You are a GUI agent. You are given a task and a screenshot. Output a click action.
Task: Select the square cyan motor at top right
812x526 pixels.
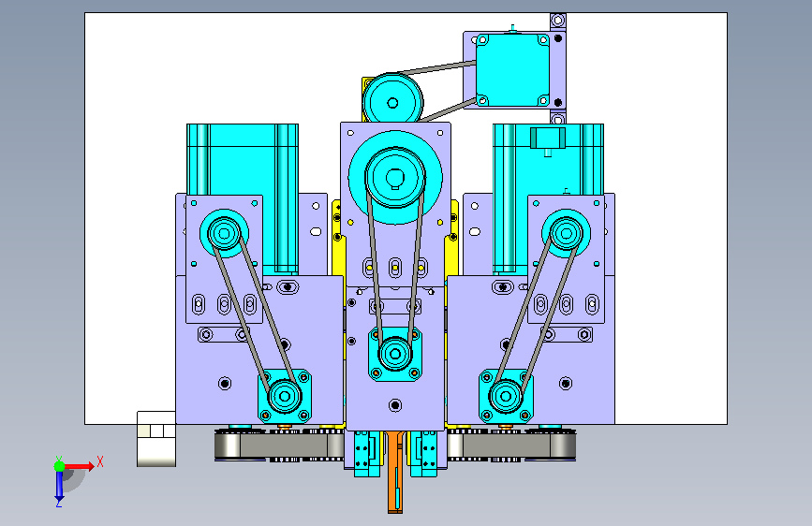(x=512, y=70)
